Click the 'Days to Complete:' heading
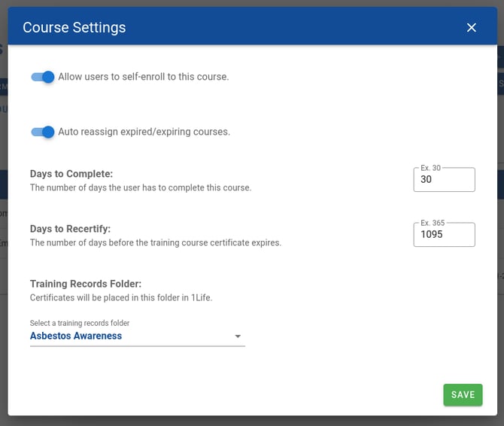This screenshot has height=426, width=504. [x=71, y=174]
